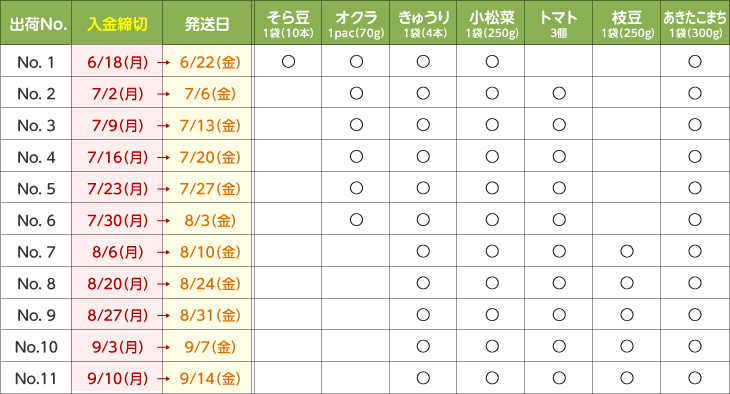Select the あきたこまち 1袋(300g) header
Viewport: 730px width, 394px height.
click(695, 23)
